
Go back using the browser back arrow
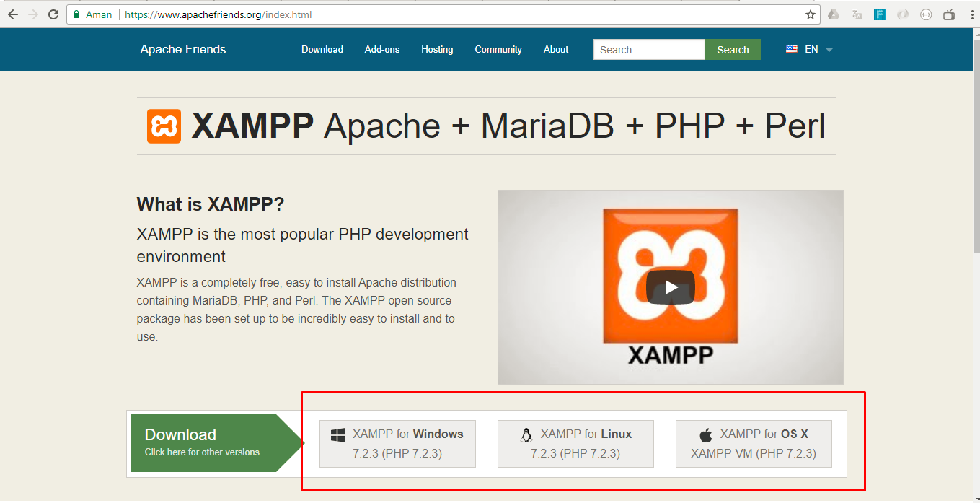(13, 14)
